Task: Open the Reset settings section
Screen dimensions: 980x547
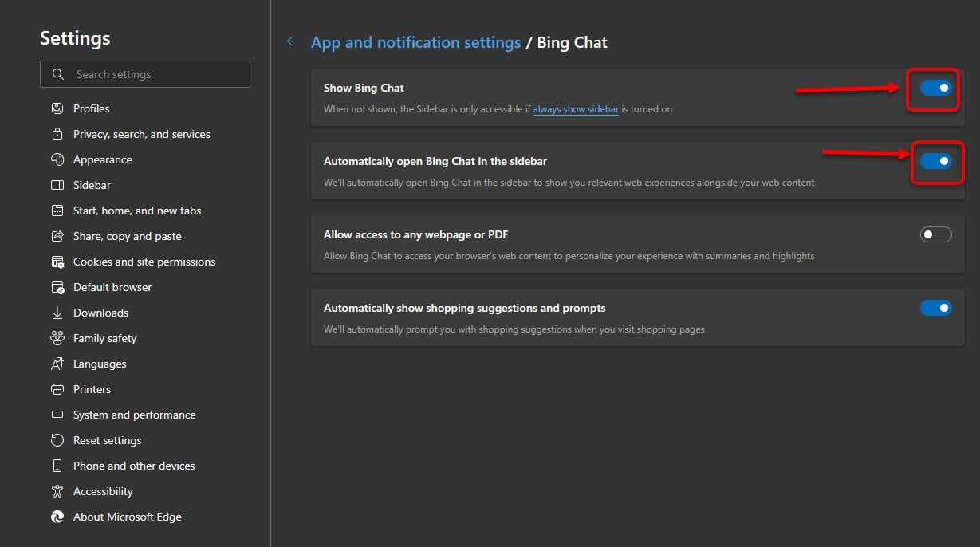Action: 107,440
